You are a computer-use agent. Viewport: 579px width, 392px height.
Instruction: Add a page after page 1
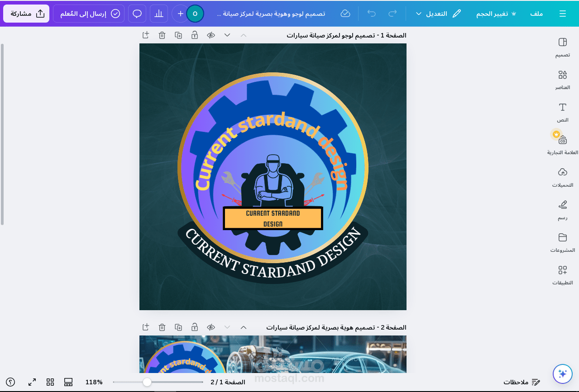(x=146, y=35)
